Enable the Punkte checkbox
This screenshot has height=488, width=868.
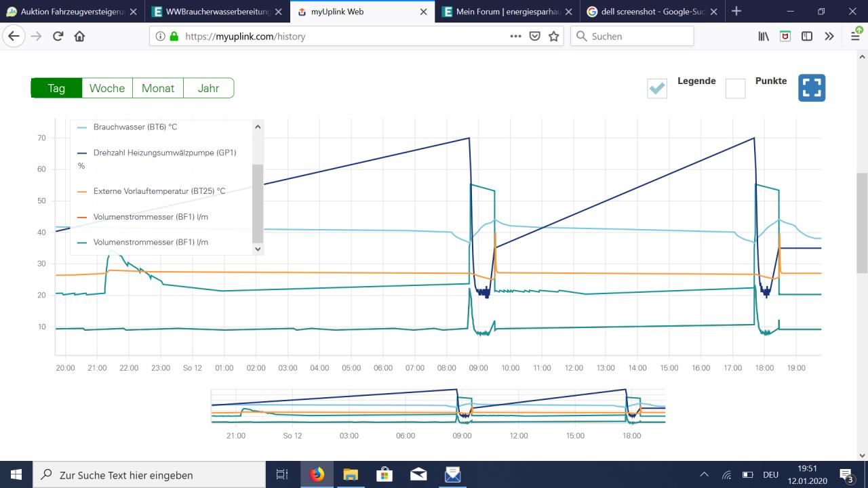point(735,88)
